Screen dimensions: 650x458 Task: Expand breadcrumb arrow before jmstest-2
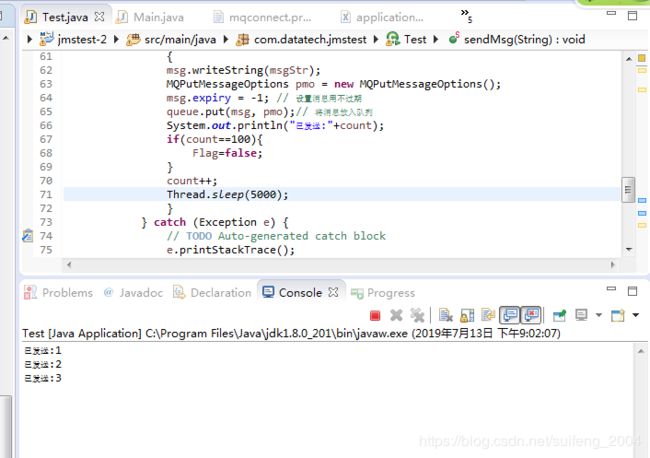point(29,39)
